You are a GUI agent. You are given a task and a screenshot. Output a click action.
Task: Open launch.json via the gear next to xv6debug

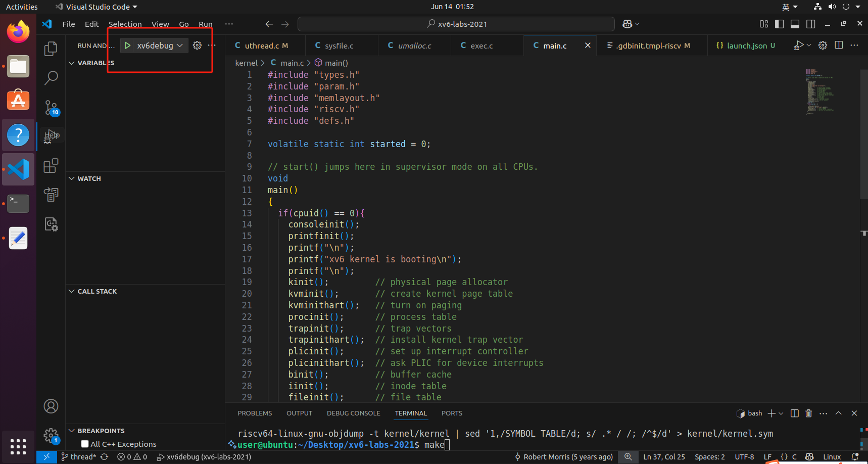197,45
